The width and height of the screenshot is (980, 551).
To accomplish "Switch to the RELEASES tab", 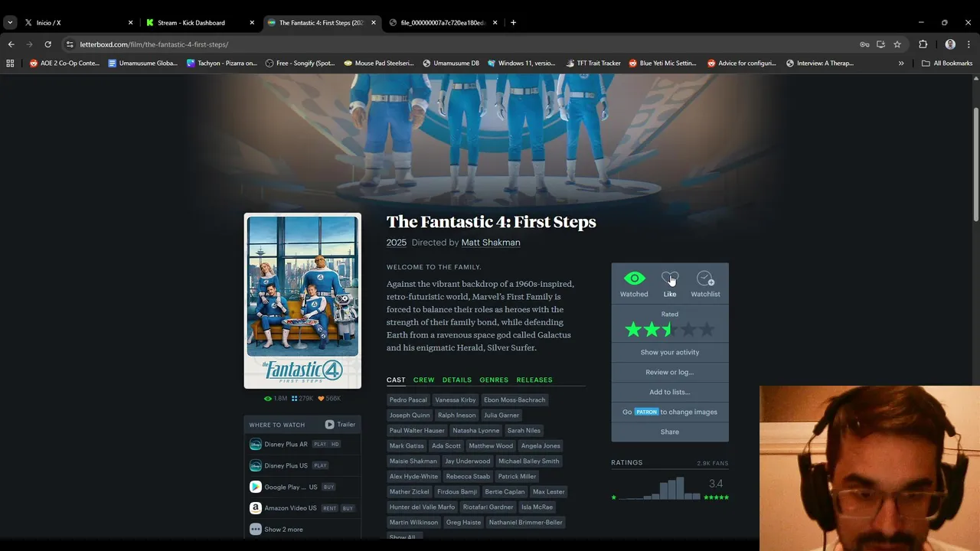I will click(x=534, y=380).
